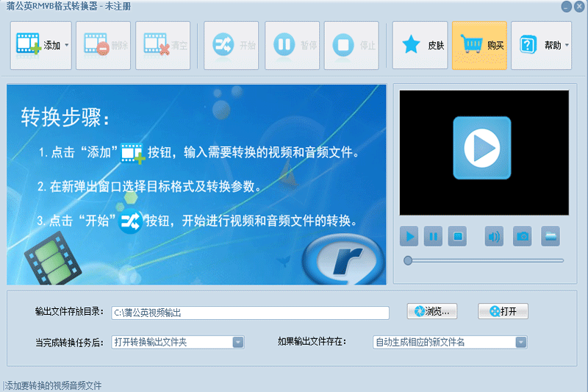Click the 当完成转换任务后 label
Viewport: 588px width, 392px height.
69,343
